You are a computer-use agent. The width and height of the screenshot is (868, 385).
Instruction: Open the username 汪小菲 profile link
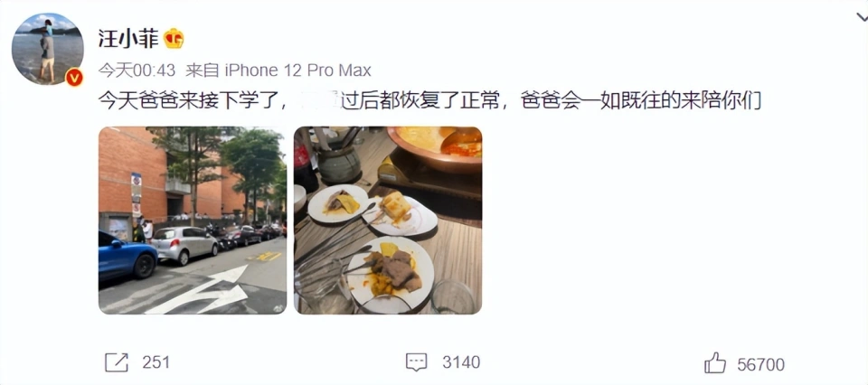128,39
